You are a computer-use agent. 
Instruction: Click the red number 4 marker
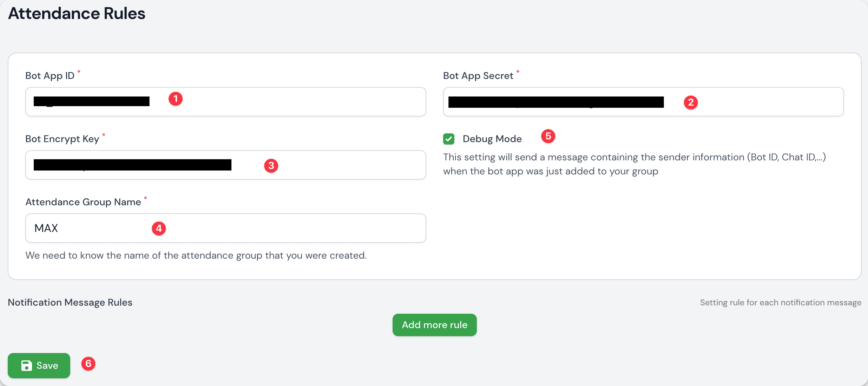click(159, 228)
